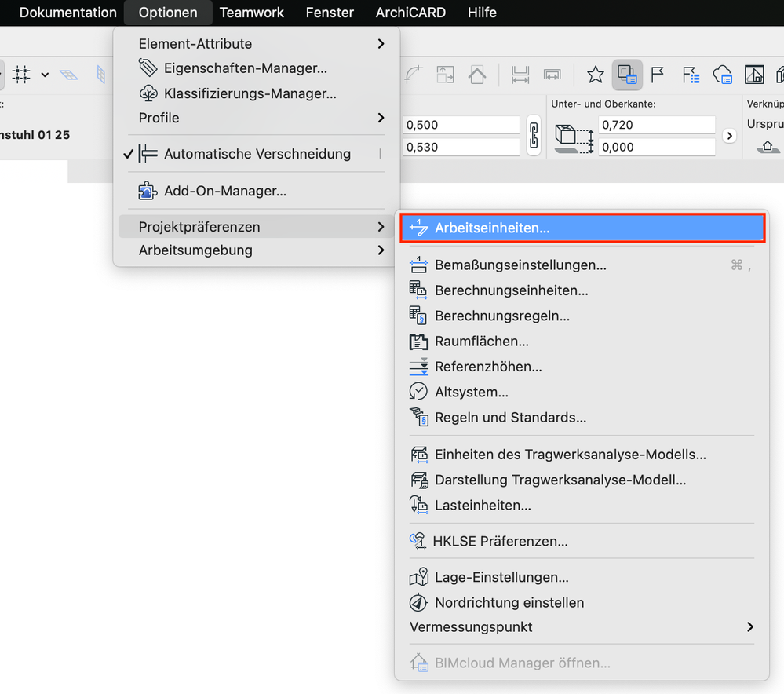Click the favorites star toolbar icon
This screenshot has width=784, height=694.
[596, 75]
